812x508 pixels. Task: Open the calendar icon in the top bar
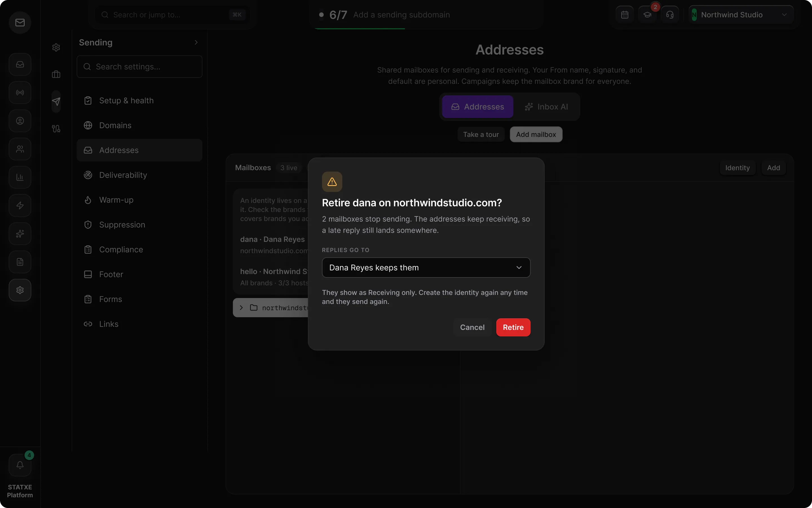pos(625,15)
